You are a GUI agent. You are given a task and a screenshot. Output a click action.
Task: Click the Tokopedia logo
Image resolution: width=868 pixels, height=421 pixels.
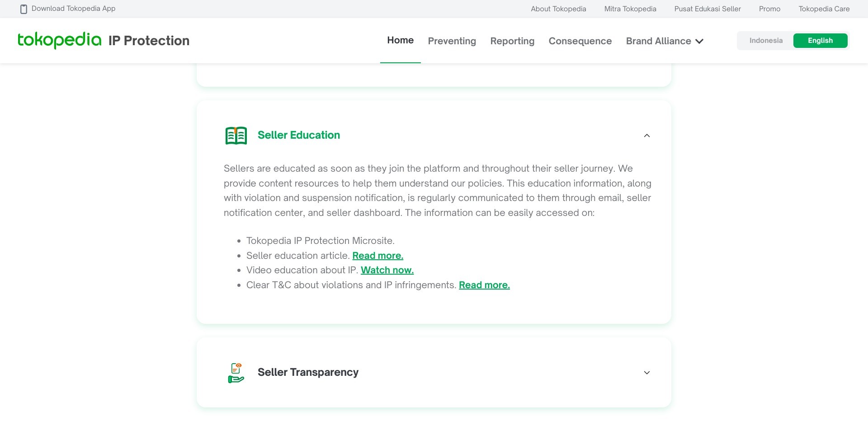(x=59, y=40)
